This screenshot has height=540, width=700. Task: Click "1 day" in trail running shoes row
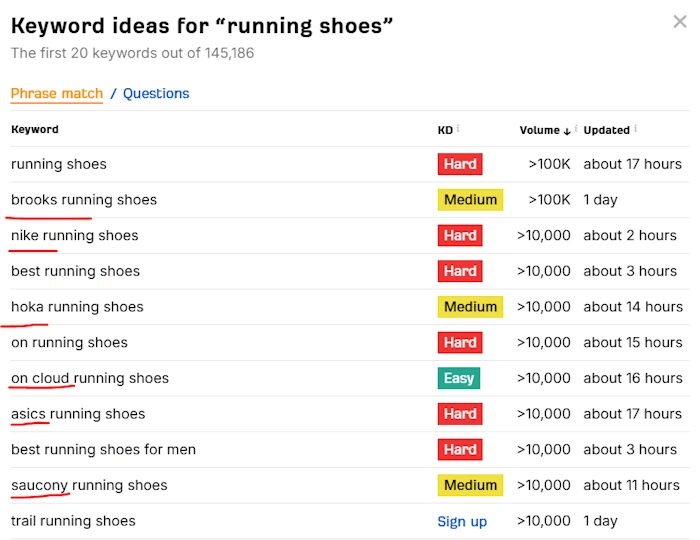(600, 521)
